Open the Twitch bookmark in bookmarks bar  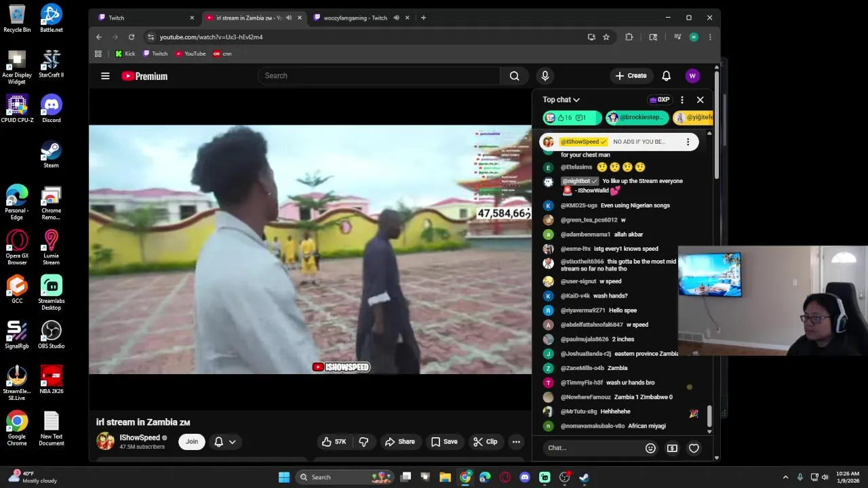coord(155,54)
